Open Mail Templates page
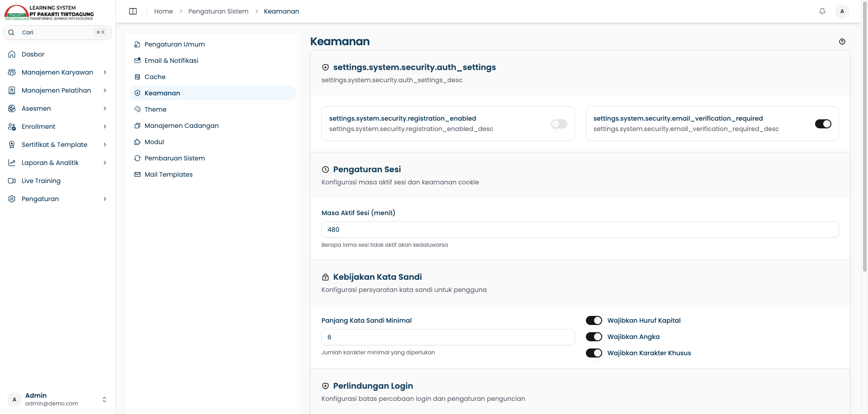868x414 pixels. point(213,174)
